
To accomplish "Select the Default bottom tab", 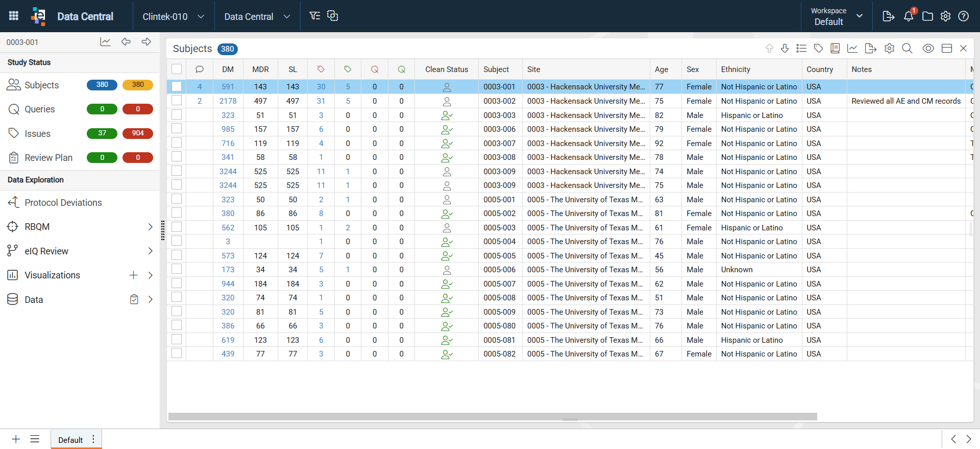I will (70, 440).
